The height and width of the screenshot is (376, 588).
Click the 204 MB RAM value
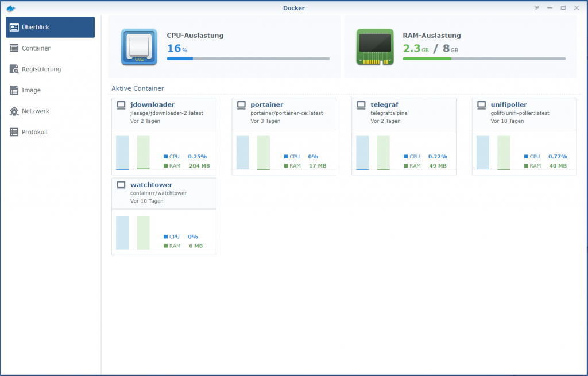(x=199, y=166)
